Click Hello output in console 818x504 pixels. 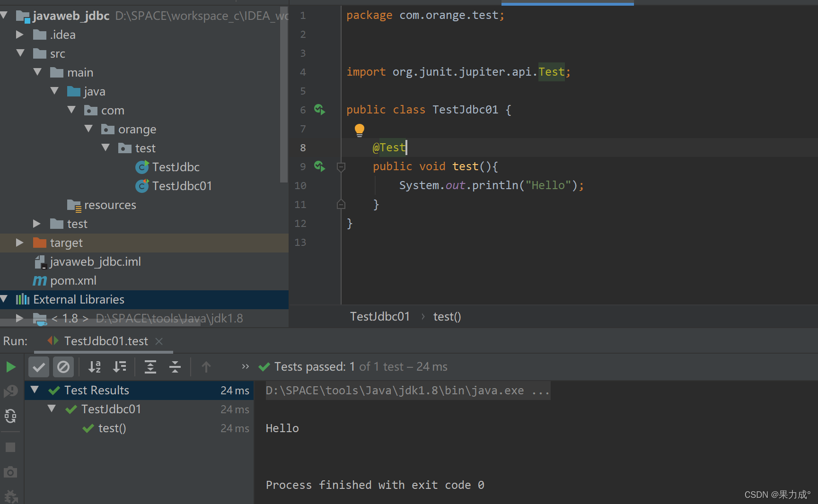(282, 428)
